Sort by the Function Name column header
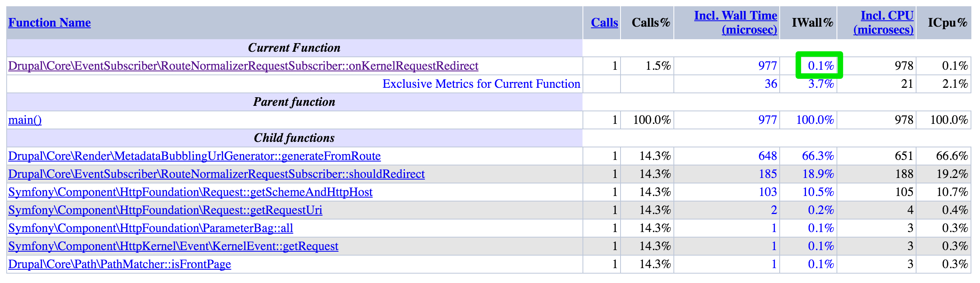Viewport: 980px width, 283px height. (49, 23)
